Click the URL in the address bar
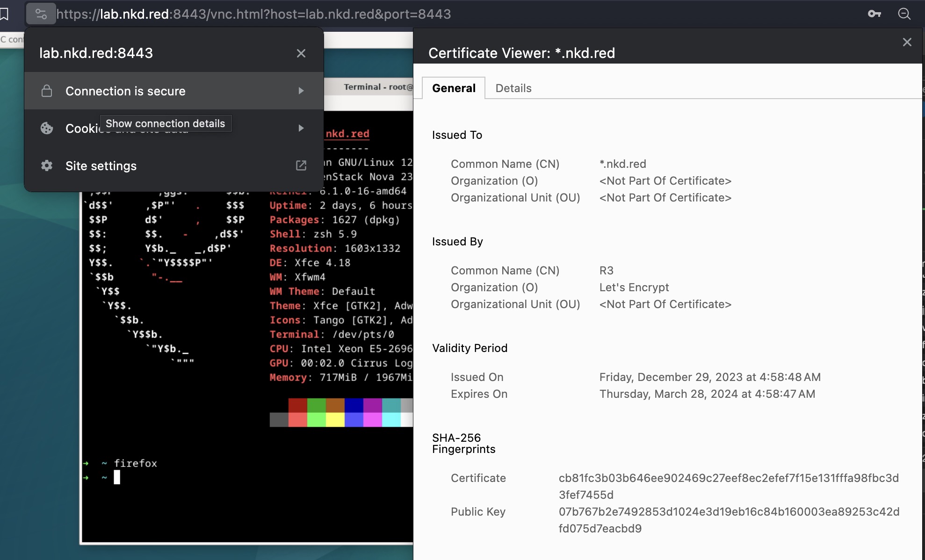 [253, 14]
